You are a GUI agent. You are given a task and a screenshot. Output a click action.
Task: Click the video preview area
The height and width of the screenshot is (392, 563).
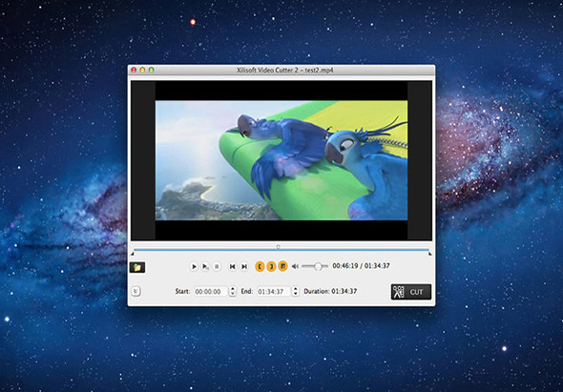[x=281, y=160]
